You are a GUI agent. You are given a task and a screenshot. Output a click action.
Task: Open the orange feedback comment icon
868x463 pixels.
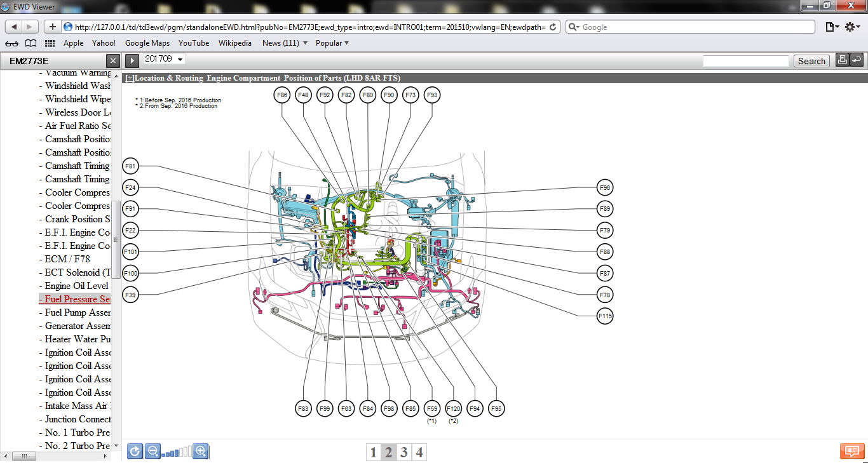(851, 451)
